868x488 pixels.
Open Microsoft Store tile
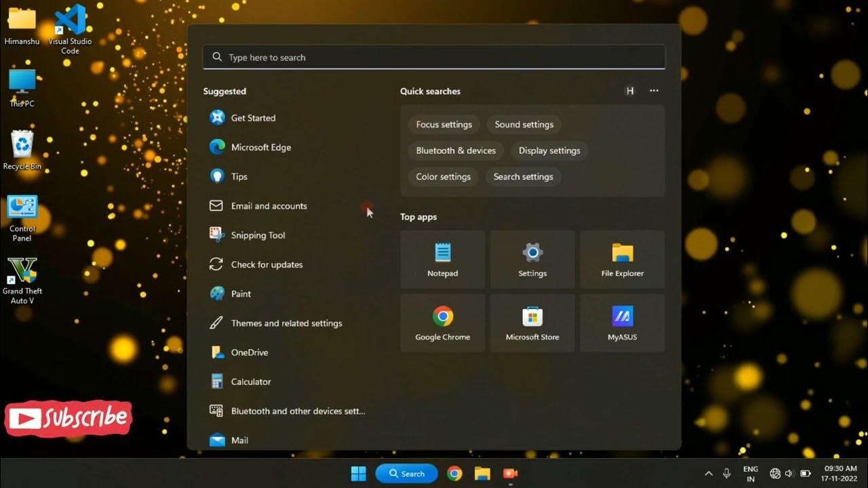point(532,323)
